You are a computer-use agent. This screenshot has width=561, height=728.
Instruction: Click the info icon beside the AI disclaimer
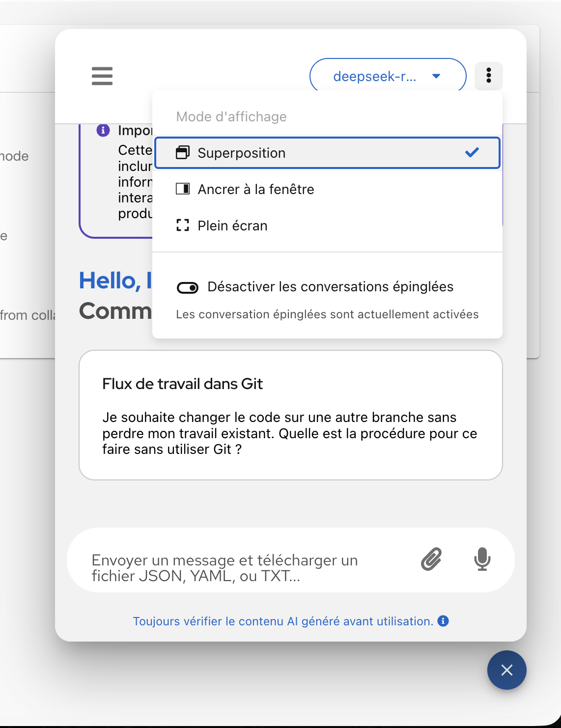443,621
